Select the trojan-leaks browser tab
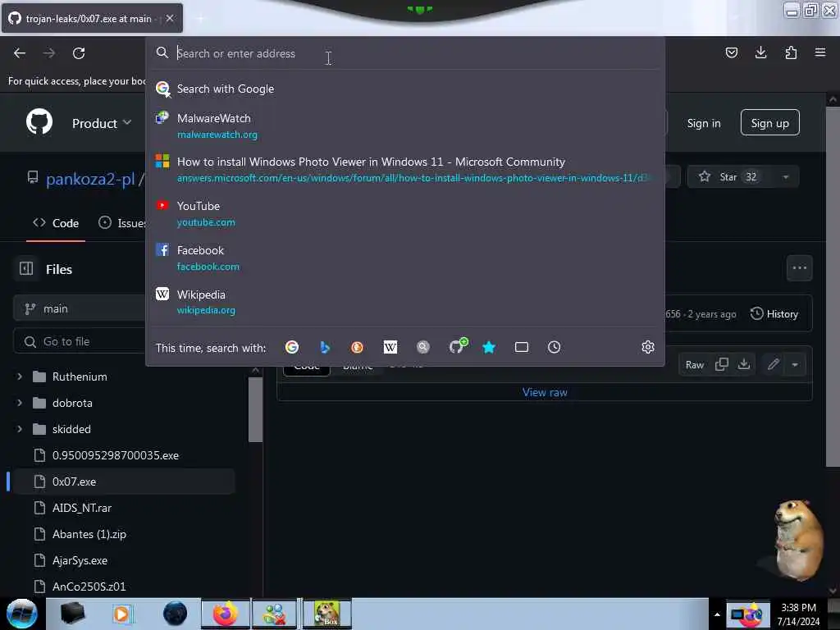840x630 pixels. tap(92, 18)
